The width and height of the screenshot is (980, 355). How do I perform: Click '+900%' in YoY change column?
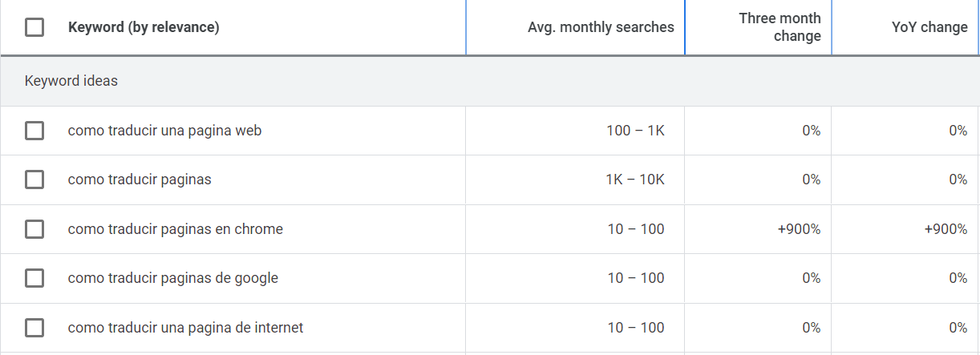(946, 229)
